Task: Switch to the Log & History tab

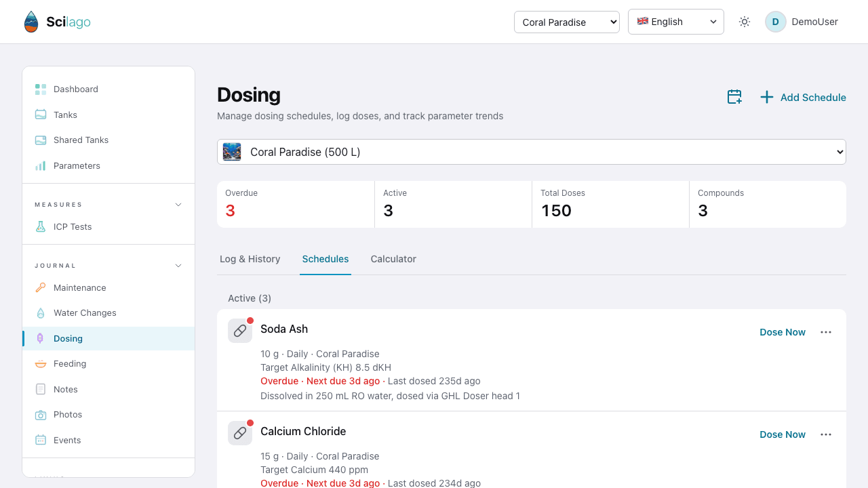Action: click(x=250, y=259)
